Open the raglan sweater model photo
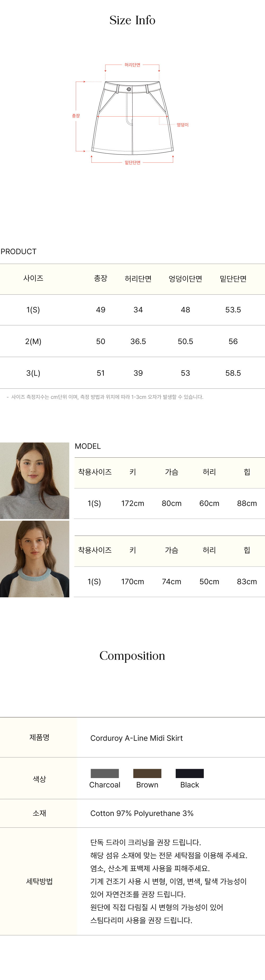 point(35,559)
